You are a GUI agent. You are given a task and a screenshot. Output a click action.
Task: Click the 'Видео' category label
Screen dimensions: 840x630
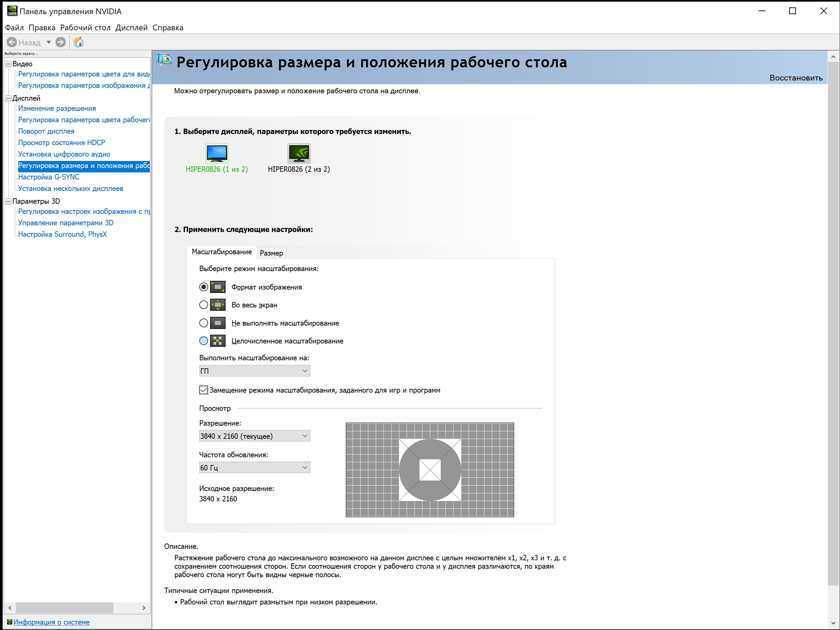click(23, 64)
